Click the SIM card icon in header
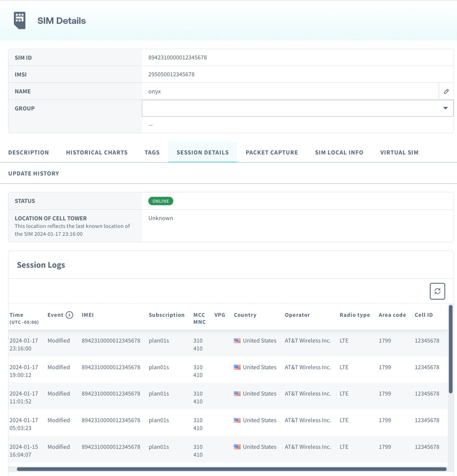457x476 pixels. [20, 20]
